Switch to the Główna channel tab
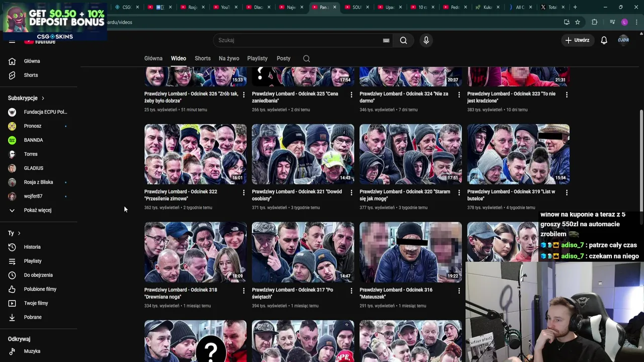The image size is (644, 362). click(153, 58)
